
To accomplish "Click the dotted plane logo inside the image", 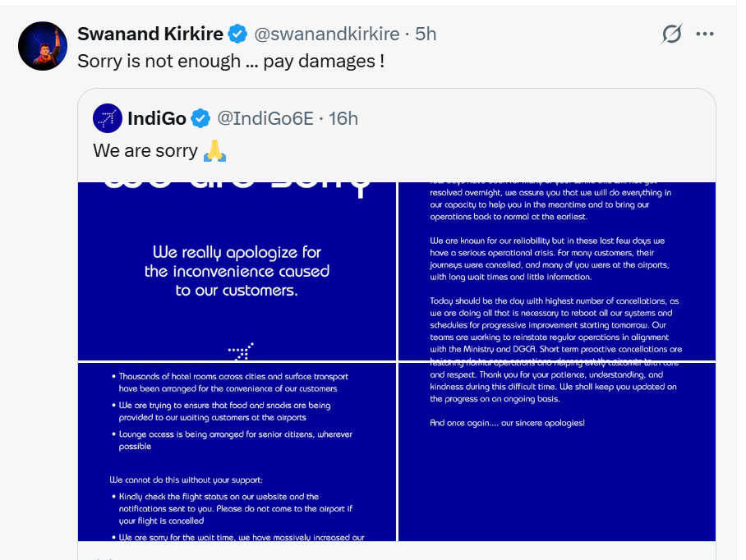I will [241, 351].
